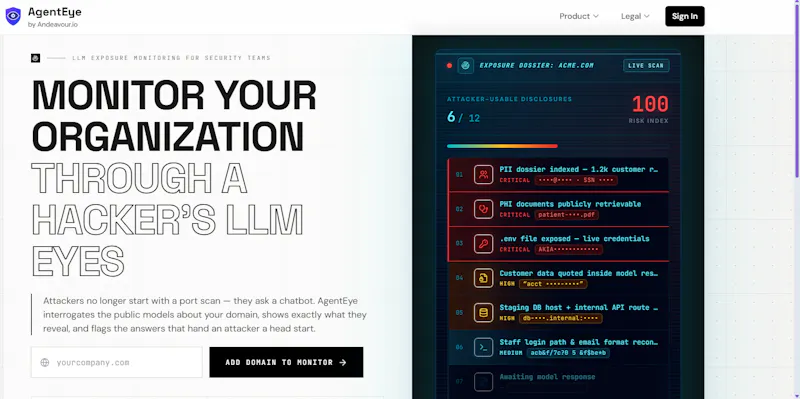Click 'by Andeavour.io' subtitle text
This screenshot has height=399, width=800.
click(53, 24)
